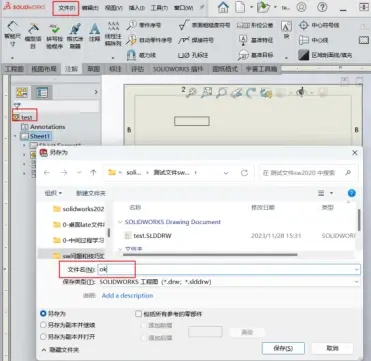Image resolution: width=371 pixels, height=361 pixels.
Task: Go back in Save As dialog
Action: tap(47, 173)
